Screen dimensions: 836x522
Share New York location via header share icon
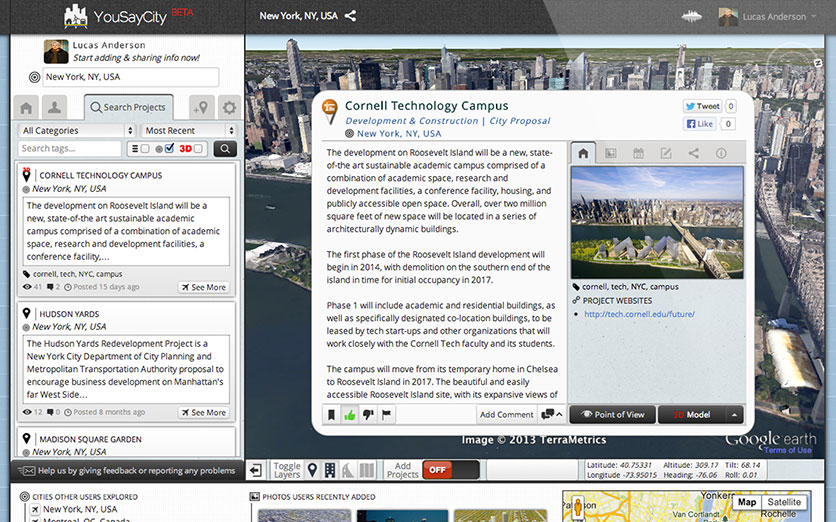pyautogui.click(x=350, y=16)
